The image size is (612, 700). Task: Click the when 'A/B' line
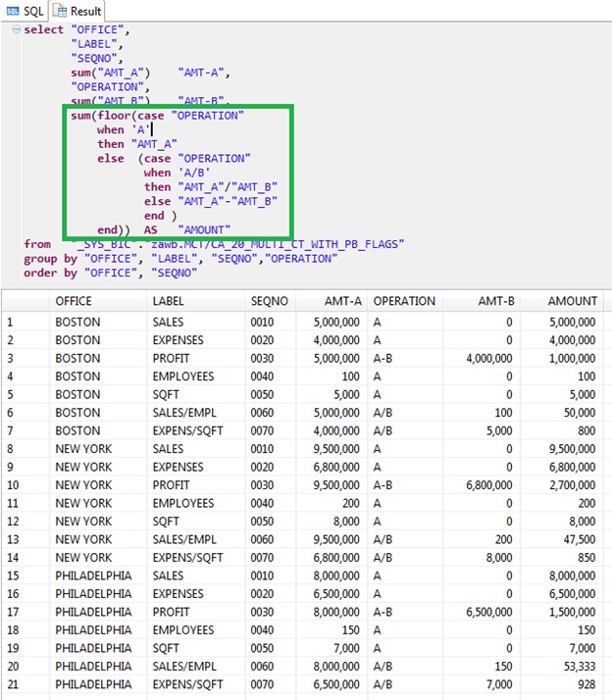177,173
